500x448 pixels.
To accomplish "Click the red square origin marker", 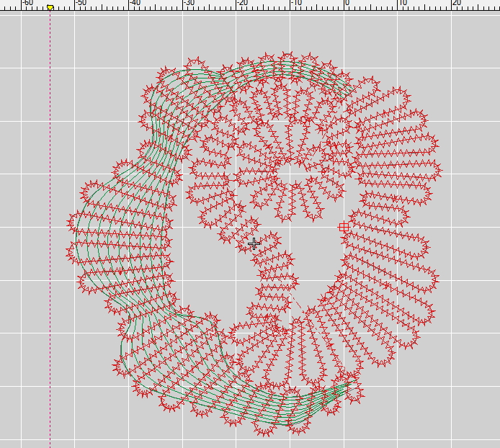I will [344, 228].
